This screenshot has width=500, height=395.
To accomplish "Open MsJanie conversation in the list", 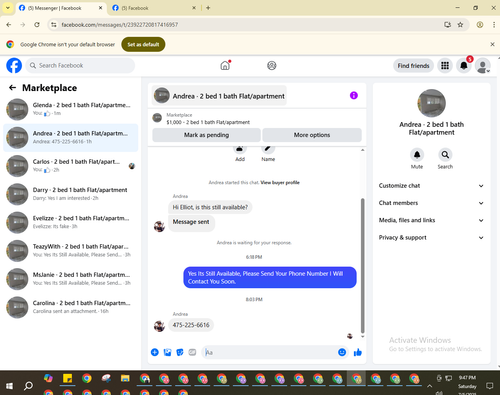I will tap(71, 279).
